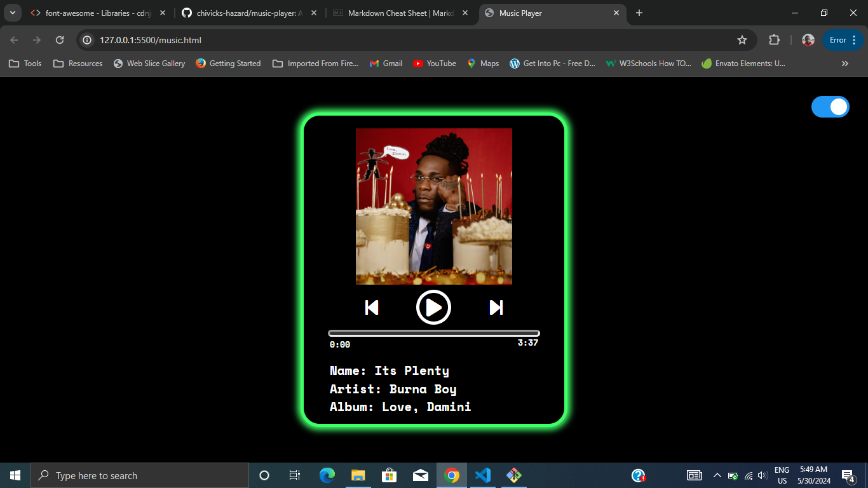The width and height of the screenshot is (868, 488).
Task: Click the 3:37 duration label
Action: coord(528,342)
